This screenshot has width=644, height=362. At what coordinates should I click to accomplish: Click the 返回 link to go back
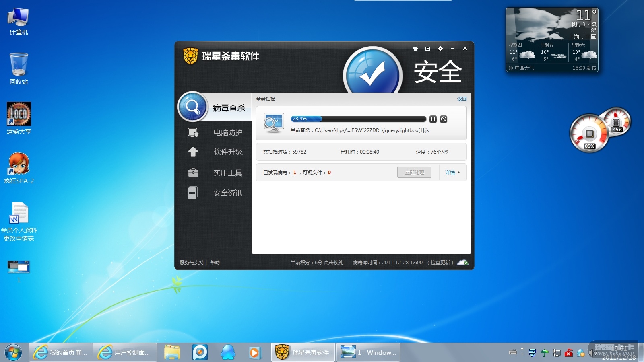click(462, 99)
